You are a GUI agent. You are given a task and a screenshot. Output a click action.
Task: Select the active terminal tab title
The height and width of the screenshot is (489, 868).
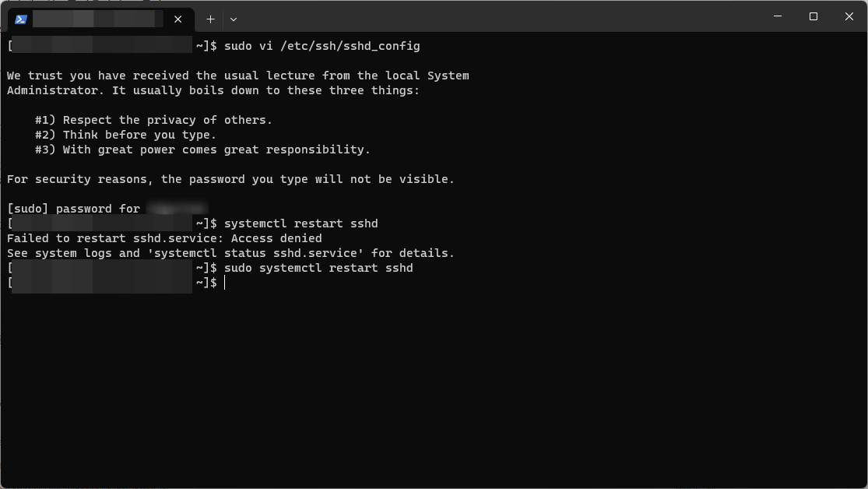click(x=98, y=19)
